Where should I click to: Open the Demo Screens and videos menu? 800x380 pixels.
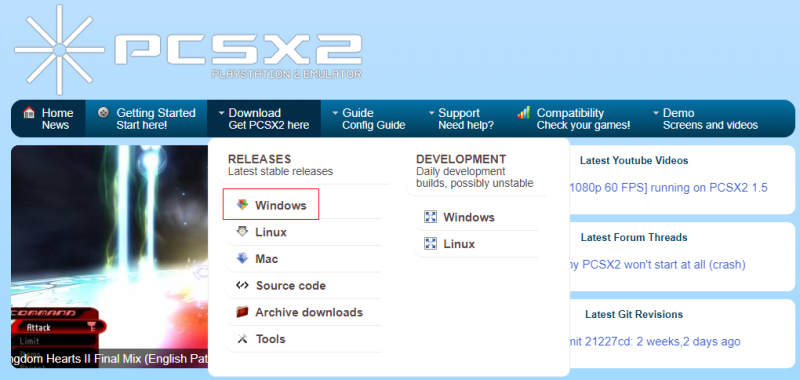pyautogui.click(x=706, y=119)
